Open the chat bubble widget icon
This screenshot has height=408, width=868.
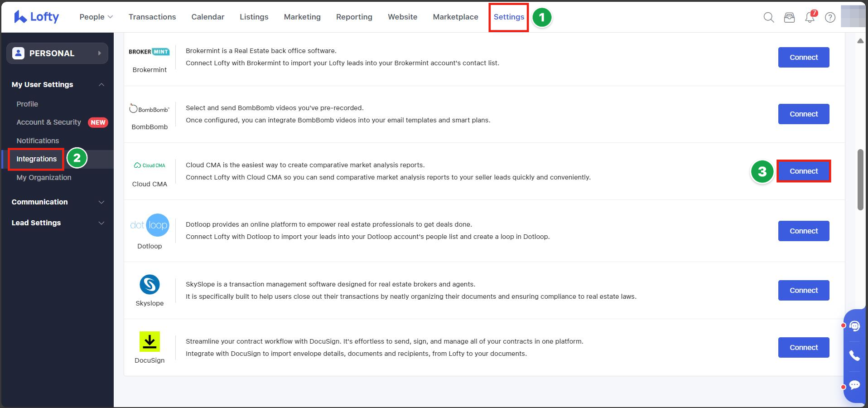[x=854, y=385]
